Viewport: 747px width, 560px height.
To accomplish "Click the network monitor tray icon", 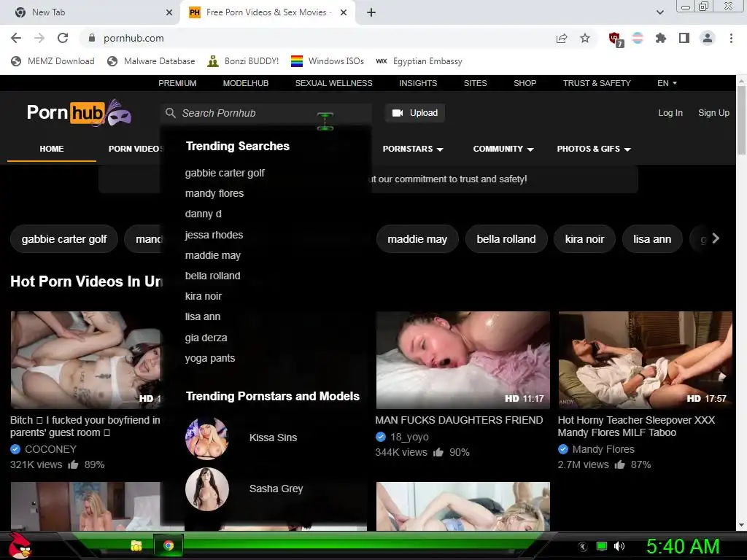I will [x=602, y=546].
